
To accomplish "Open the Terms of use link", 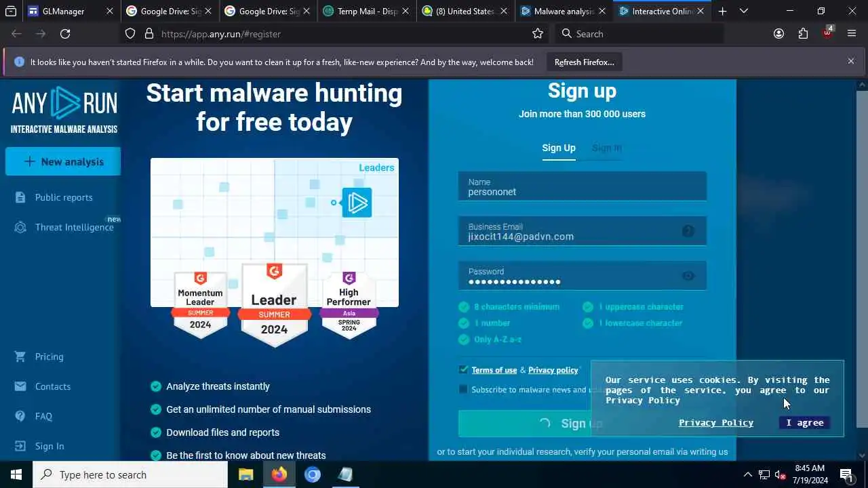I will click(x=494, y=370).
